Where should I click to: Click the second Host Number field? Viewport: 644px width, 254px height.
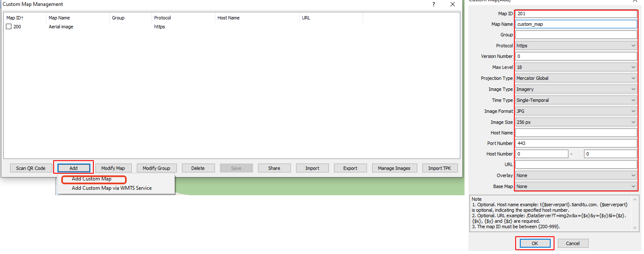tap(611, 154)
